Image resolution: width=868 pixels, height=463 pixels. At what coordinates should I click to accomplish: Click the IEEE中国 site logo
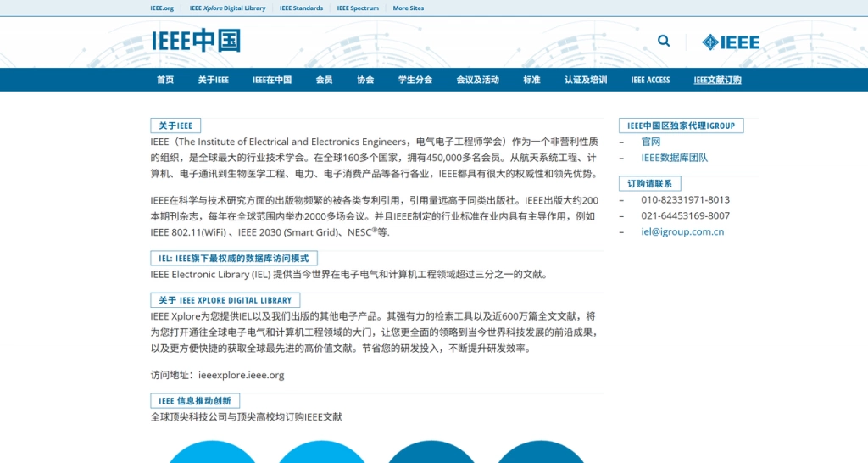pos(196,41)
